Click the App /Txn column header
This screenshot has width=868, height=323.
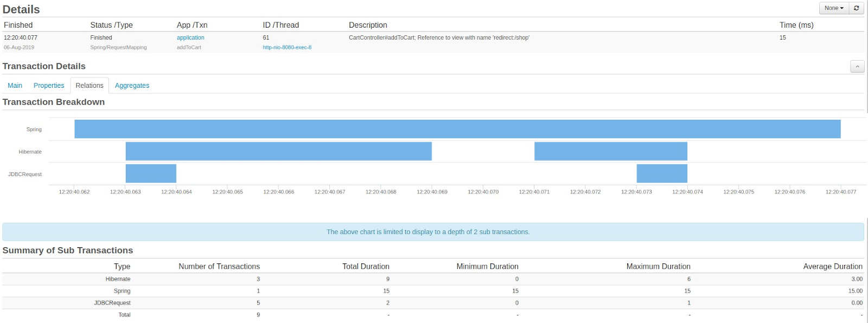pyautogui.click(x=192, y=25)
